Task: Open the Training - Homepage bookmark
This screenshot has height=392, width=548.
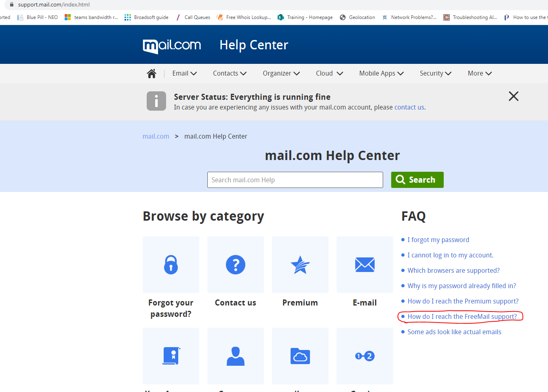Action: (305, 17)
